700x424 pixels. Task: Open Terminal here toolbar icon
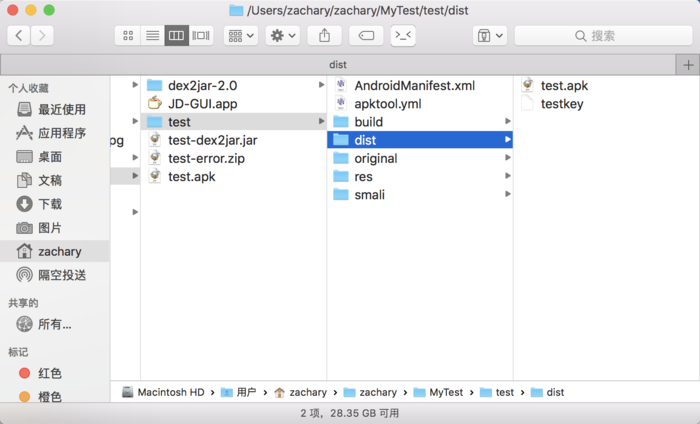403,35
